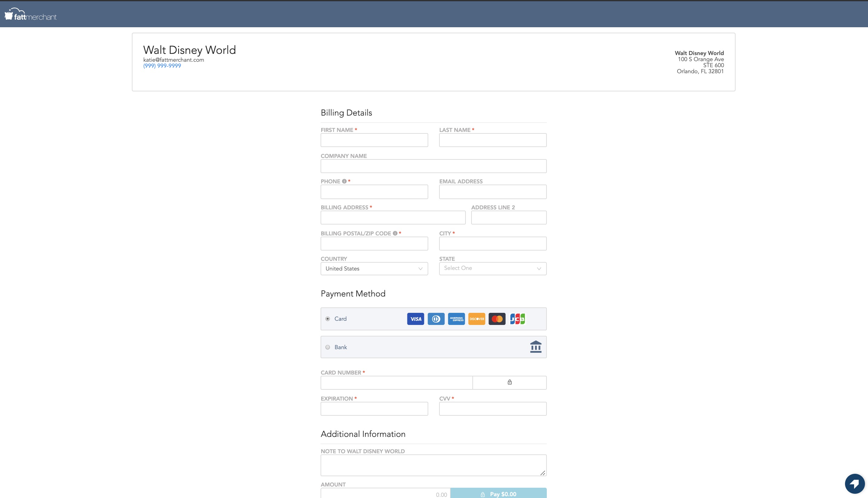
Task: Open the Country dropdown
Action: [374, 268]
